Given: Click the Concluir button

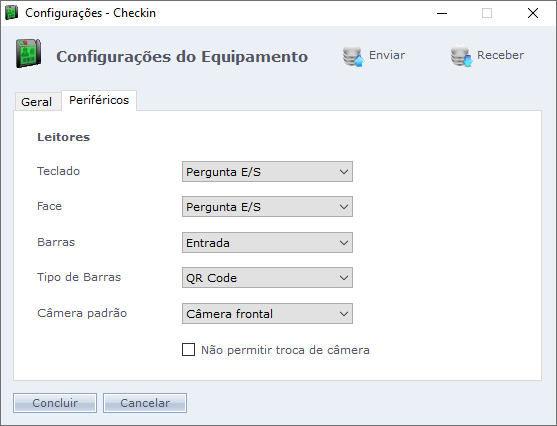Looking at the screenshot, I should [x=55, y=403].
